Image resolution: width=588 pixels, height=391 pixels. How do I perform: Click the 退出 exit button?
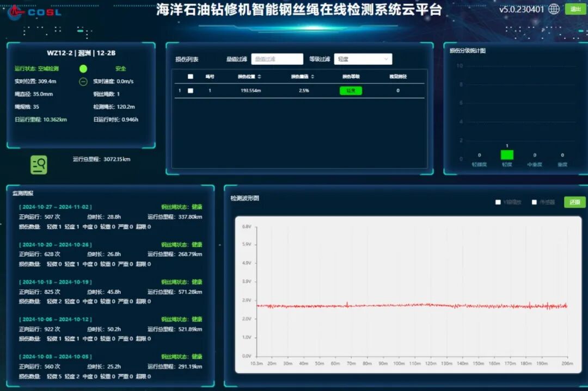577,9
